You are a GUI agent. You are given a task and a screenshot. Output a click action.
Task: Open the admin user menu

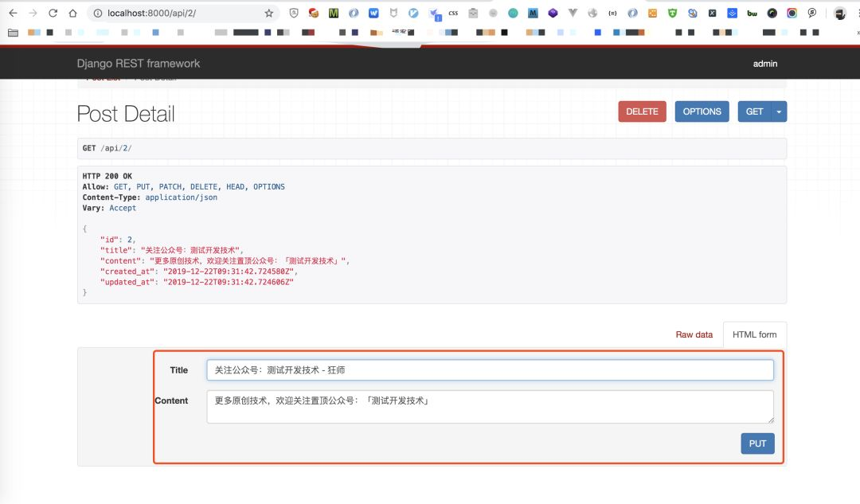click(x=764, y=64)
